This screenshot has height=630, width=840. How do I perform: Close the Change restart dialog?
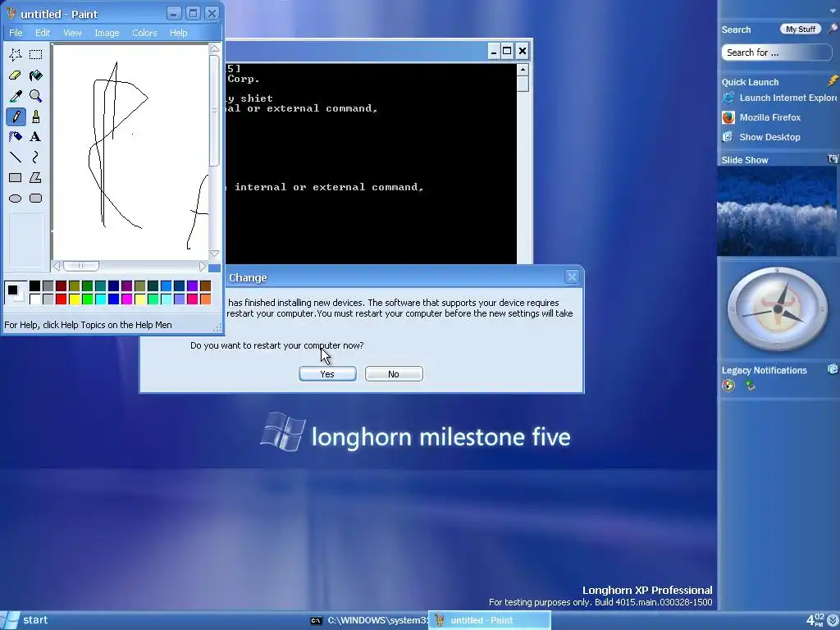coord(572,277)
